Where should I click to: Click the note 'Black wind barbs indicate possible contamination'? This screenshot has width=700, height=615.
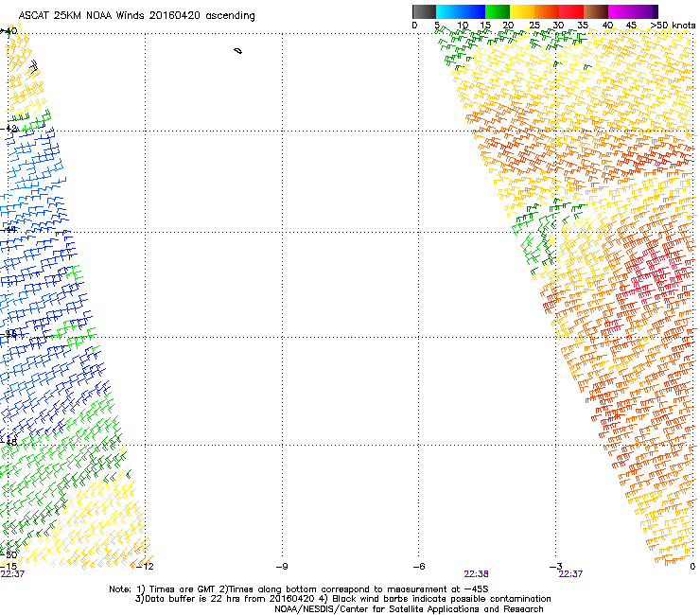pos(442,599)
